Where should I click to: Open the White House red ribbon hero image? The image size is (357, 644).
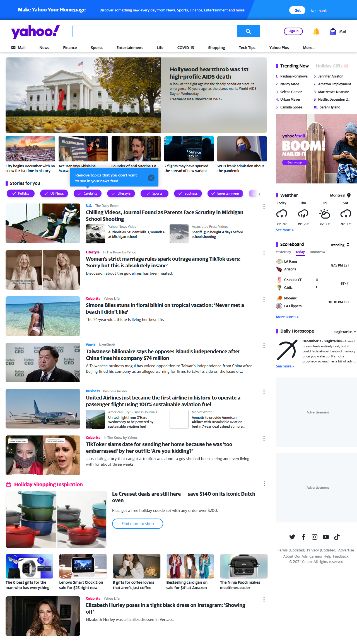83,95
